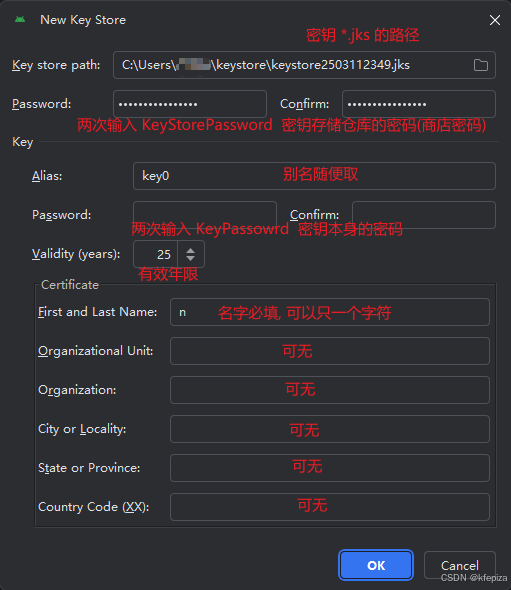511x590 pixels.
Task: Focus the Key Password field under Alias
Action: click(x=205, y=215)
